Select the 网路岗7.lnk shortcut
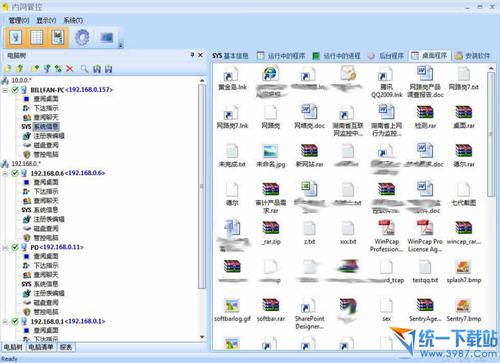Screen dimensions: 500x363 (x=232, y=117)
